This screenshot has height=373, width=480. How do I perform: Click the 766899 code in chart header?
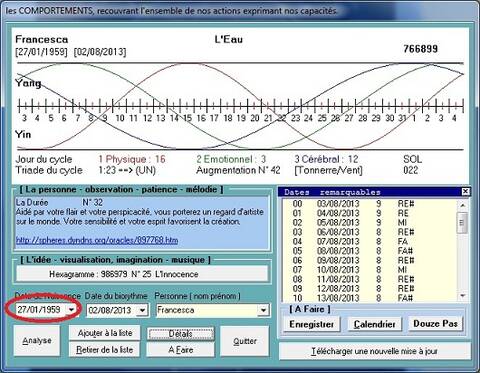(x=420, y=49)
